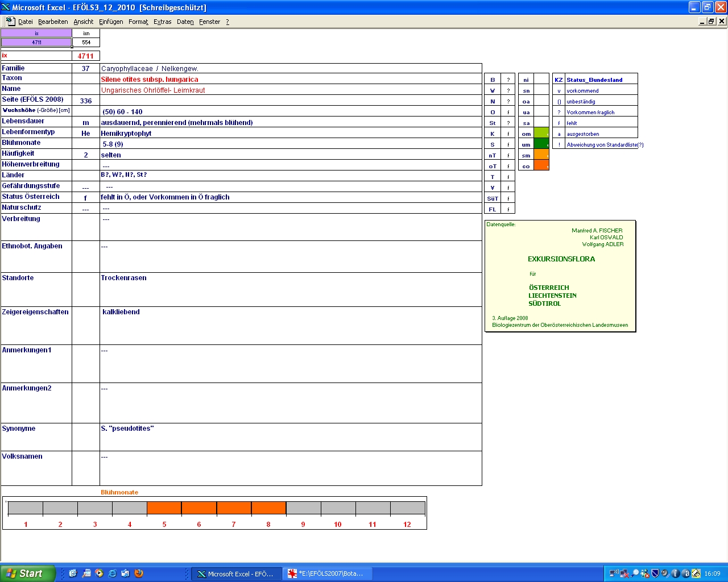
Task: Open the Extras menu
Action: (x=162, y=22)
